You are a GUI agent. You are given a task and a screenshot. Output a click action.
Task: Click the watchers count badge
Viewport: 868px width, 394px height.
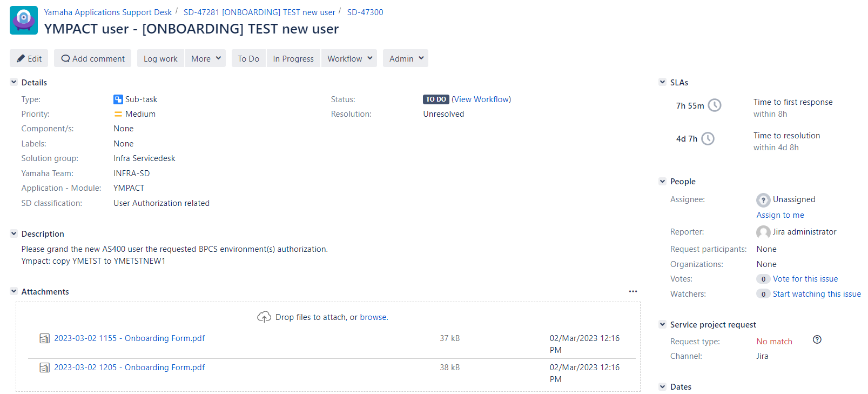coord(763,294)
